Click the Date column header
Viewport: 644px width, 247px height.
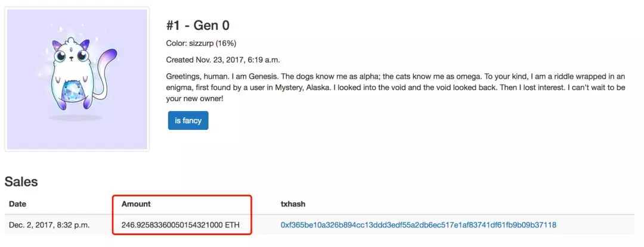pyautogui.click(x=18, y=204)
